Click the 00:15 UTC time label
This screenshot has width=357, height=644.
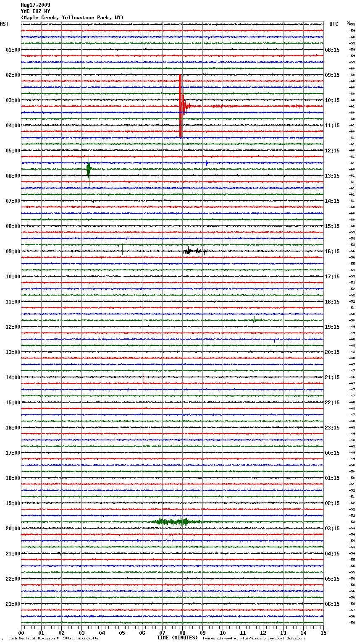[x=332, y=453]
